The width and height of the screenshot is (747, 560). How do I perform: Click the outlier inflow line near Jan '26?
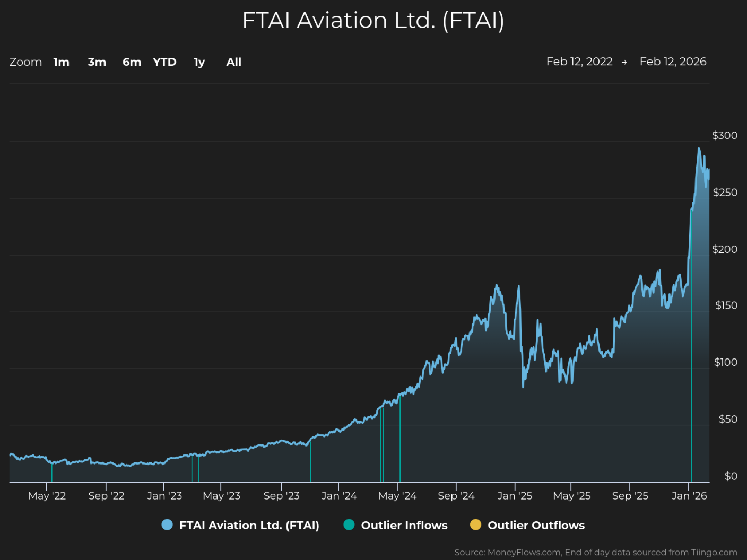(x=691, y=345)
